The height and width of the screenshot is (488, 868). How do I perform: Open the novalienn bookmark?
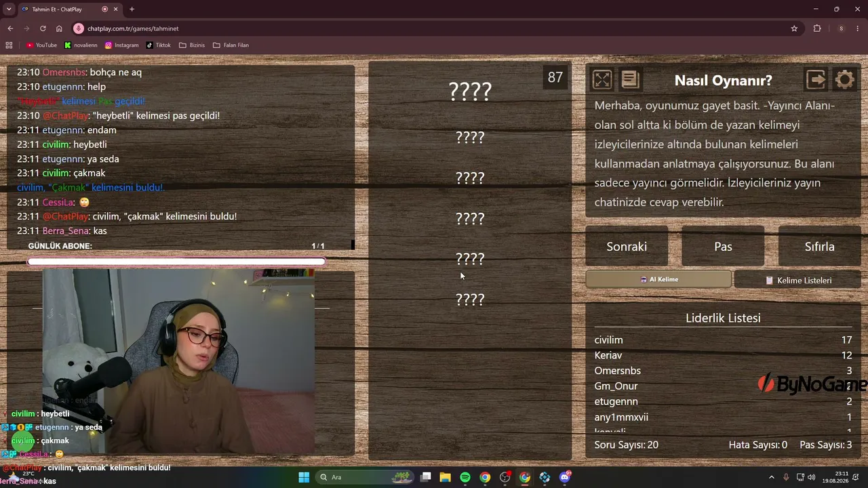pyautogui.click(x=81, y=45)
